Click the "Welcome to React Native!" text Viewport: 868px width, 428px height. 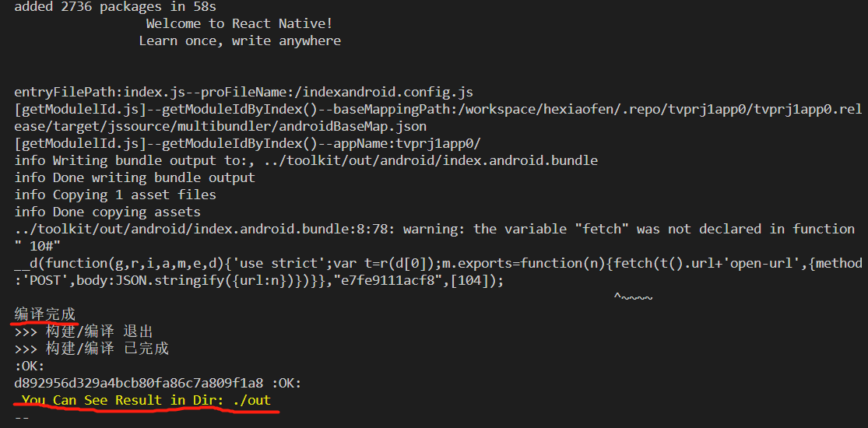pos(239,24)
